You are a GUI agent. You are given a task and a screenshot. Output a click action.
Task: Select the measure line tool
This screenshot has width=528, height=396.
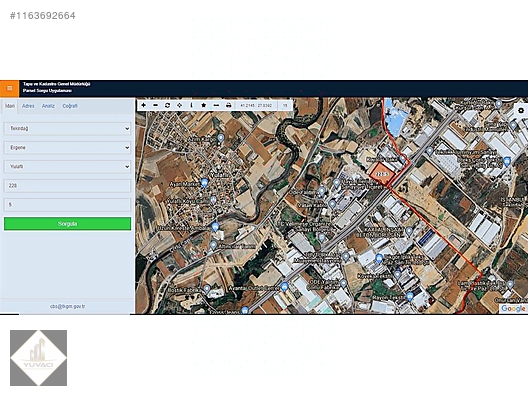[x=216, y=105]
